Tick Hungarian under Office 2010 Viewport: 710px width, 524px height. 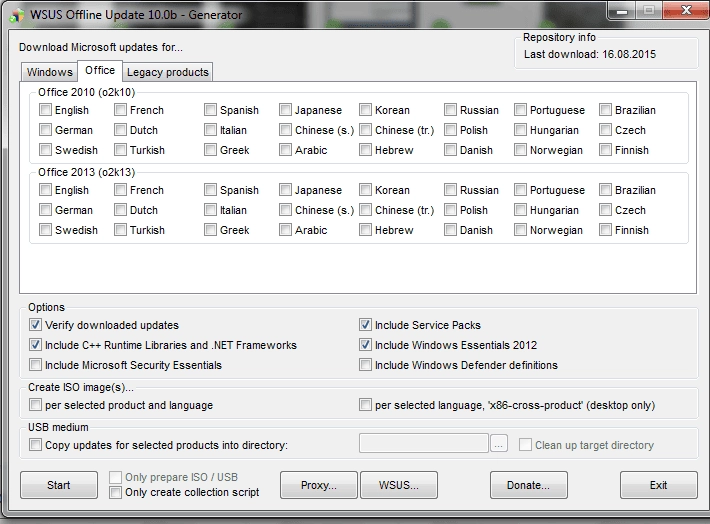(x=520, y=130)
